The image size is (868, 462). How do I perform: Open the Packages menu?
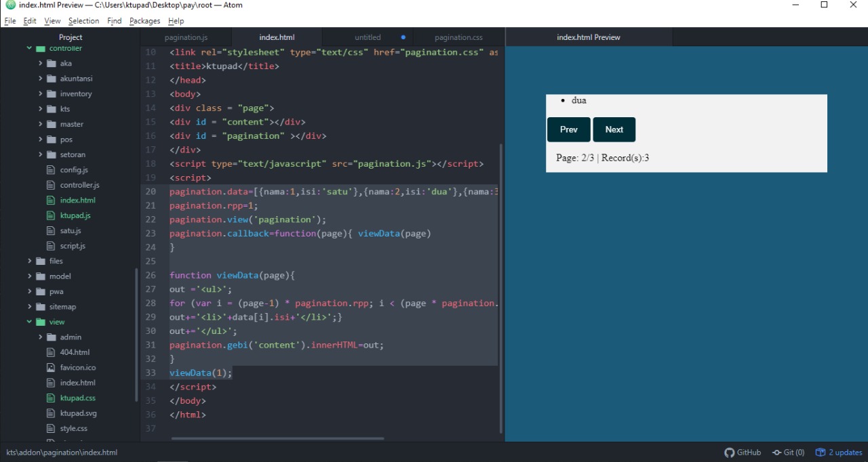pyautogui.click(x=144, y=20)
